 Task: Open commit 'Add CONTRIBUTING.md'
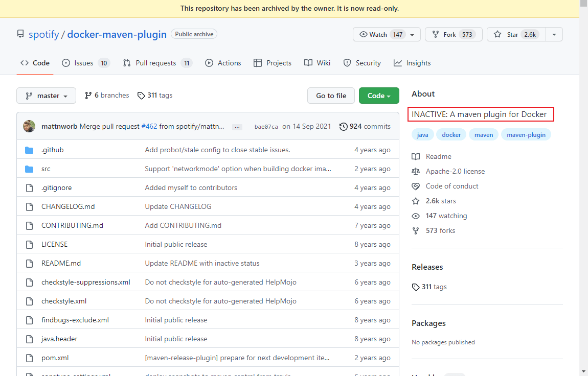pyautogui.click(x=184, y=225)
